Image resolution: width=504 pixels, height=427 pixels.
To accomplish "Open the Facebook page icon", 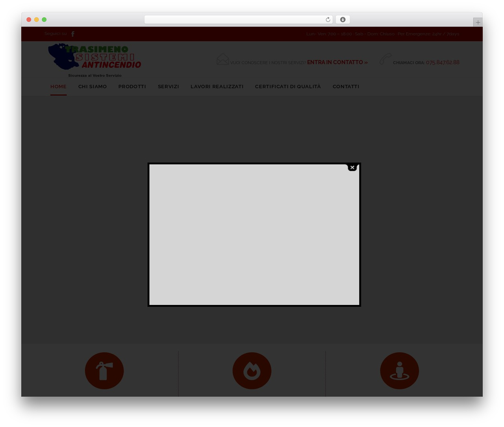I will pos(73,34).
